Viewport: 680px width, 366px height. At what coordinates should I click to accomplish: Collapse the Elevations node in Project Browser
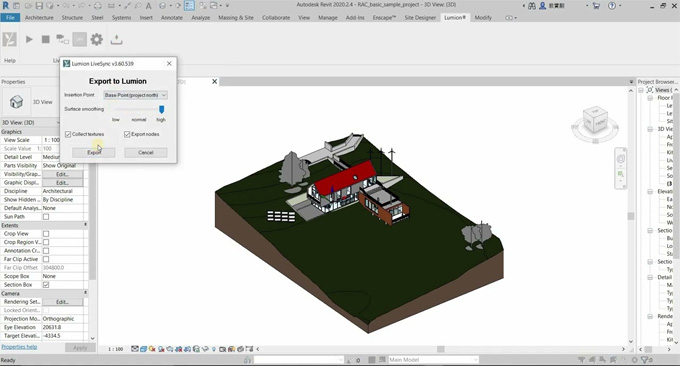click(650, 192)
